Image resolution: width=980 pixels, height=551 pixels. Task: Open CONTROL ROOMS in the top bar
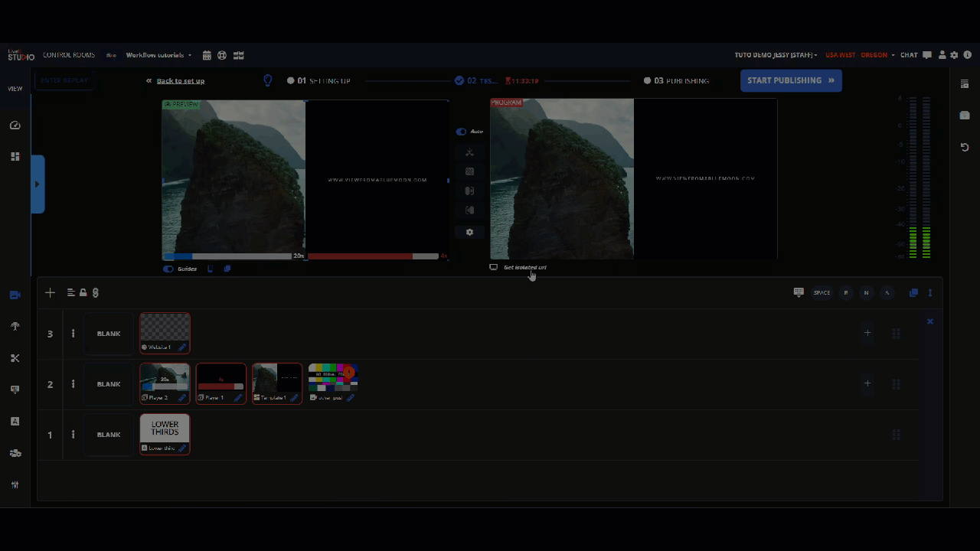(69, 55)
